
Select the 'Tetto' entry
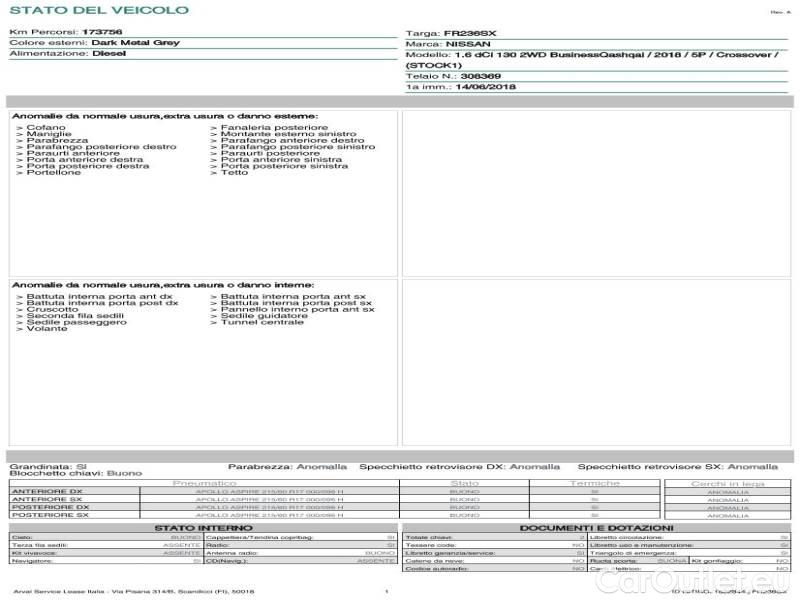(x=234, y=172)
